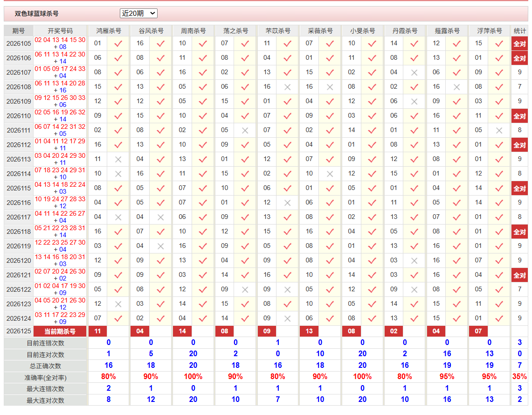Viewport: 532px width, 415px height.
Task: Click the period number 2026125
Action: click(x=19, y=331)
